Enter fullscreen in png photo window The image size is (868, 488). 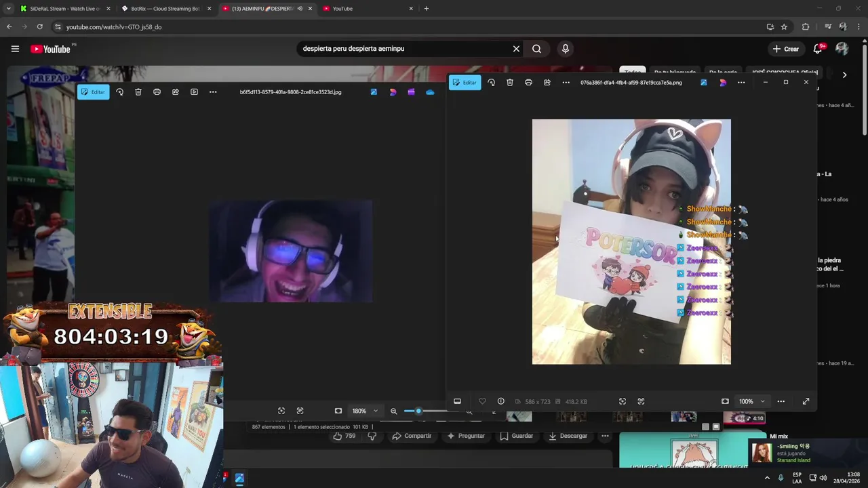pos(806,401)
